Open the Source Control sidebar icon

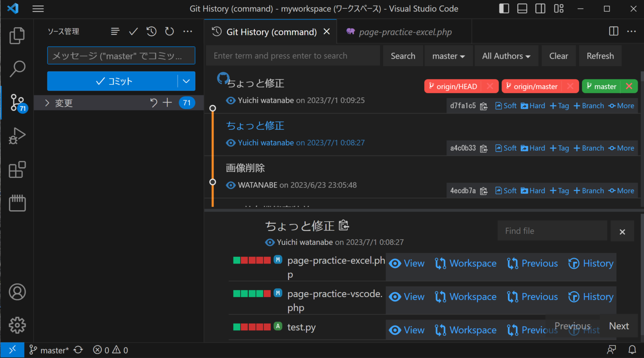[x=17, y=102]
